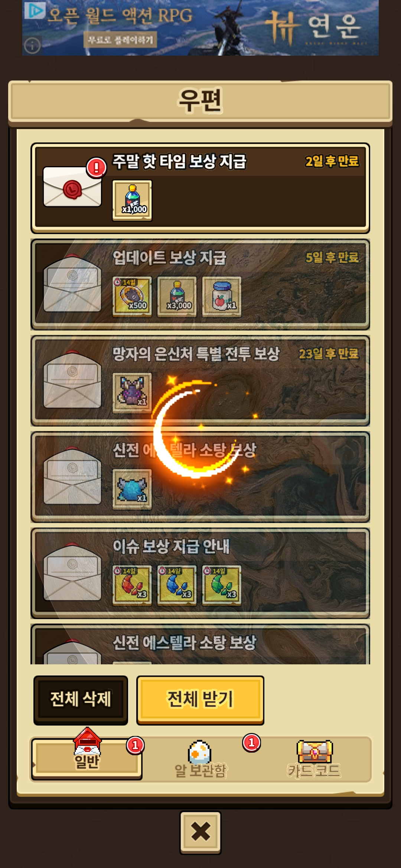The width and height of the screenshot is (401, 868).
Task: Tap the blue winged crystal reward
Action: (132, 489)
